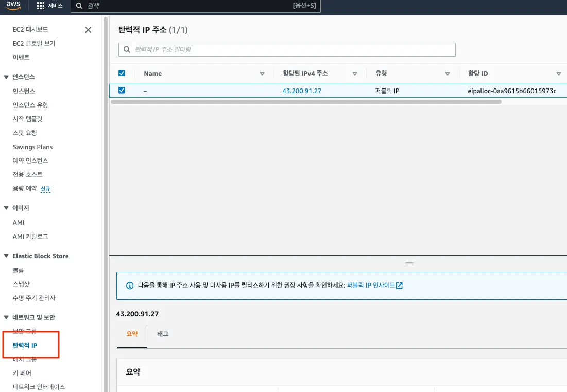Click the 요약 section title
Image resolution: width=567 pixels, height=392 pixels.
click(x=133, y=372)
